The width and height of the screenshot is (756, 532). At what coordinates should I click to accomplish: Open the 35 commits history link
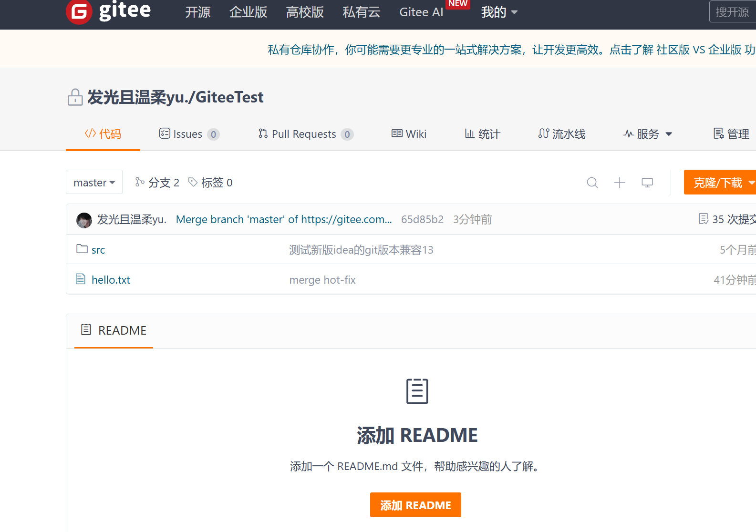pyautogui.click(x=727, y=219)
